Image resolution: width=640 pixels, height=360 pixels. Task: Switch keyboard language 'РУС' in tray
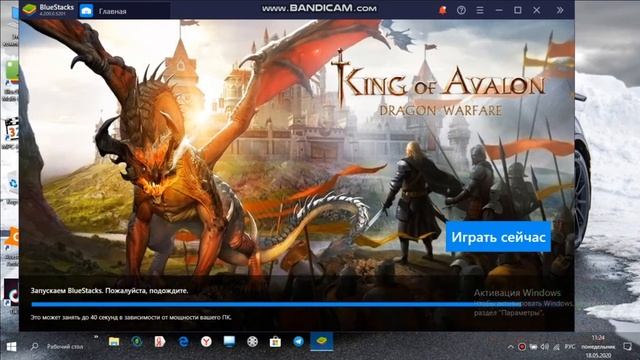coord(570,347)
